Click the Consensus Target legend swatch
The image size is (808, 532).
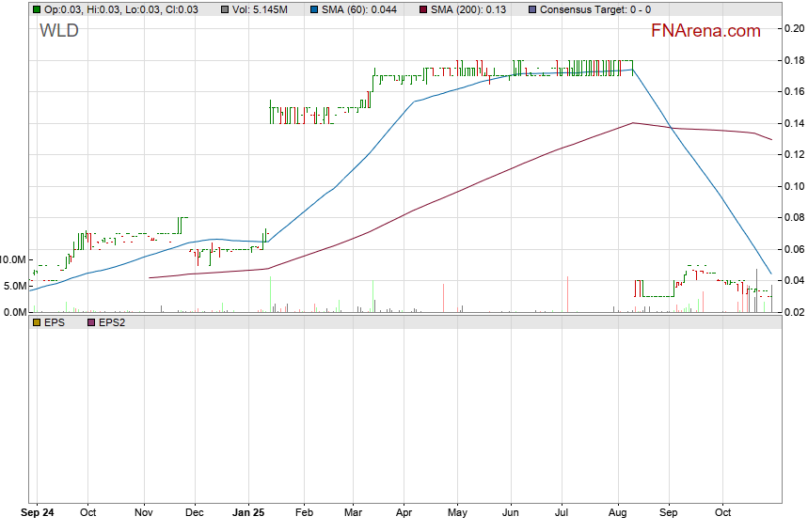point(533,9)
